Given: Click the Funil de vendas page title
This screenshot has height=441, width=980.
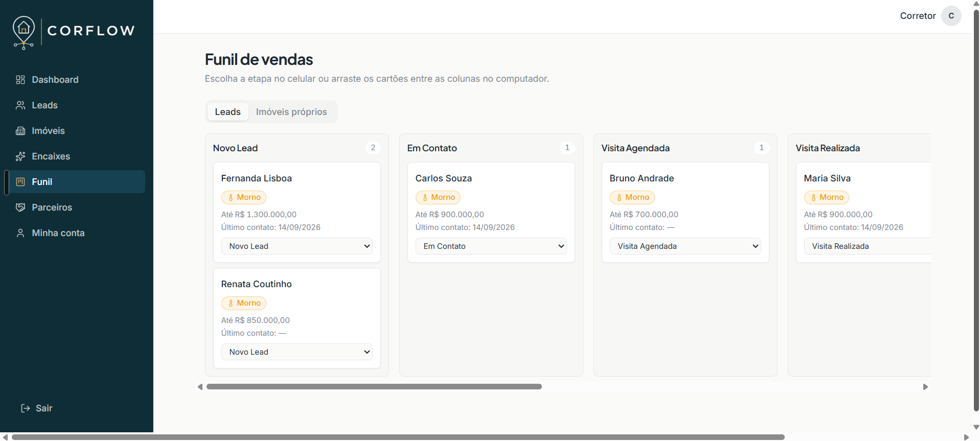Looking at the screenshot, I should coord(259,60).
